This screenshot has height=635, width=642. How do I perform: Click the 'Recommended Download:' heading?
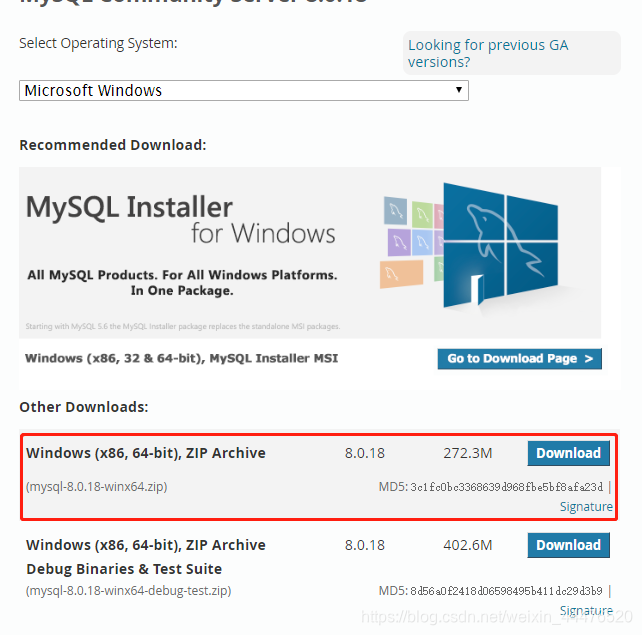[113, 145]
